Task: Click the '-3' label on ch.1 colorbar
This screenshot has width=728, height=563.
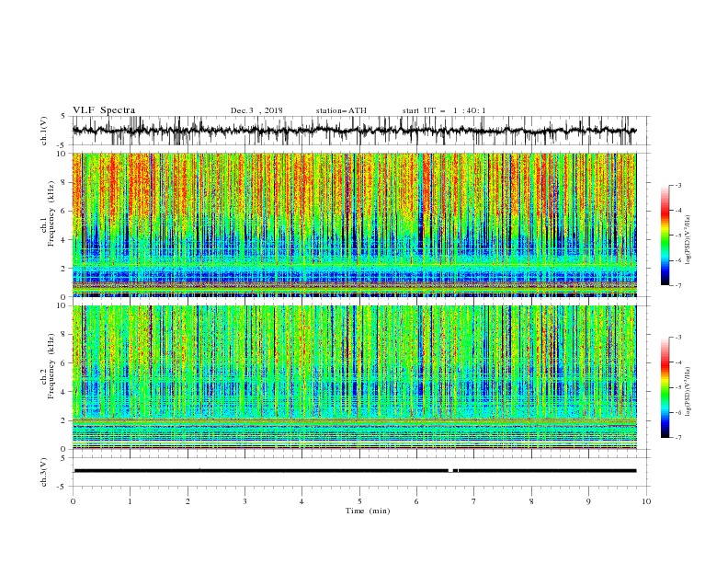Action: pyautogui.click(x=677, y=185)
